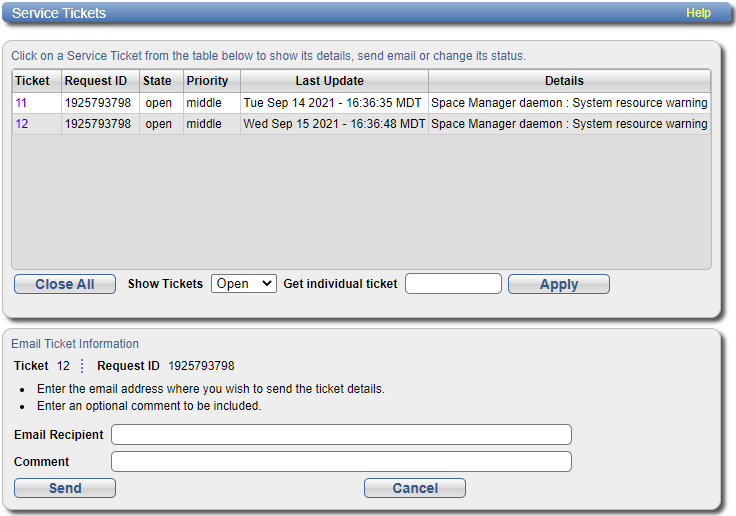Open service ticket 11
This screenshot has width=736, height=516.
[21, 103]
